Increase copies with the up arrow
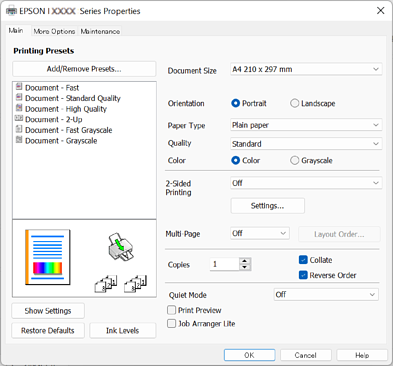Viewport: 393px width, 366px height. 245,261
